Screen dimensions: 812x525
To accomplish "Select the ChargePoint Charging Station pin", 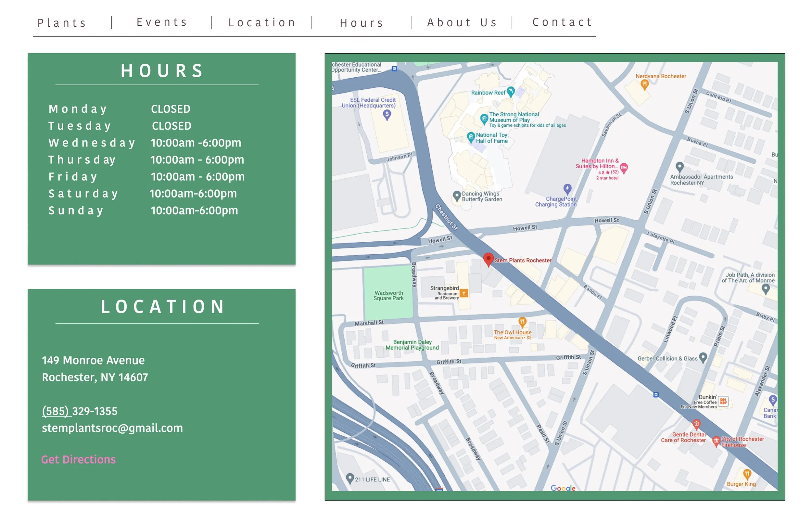I will click(567, 188).
